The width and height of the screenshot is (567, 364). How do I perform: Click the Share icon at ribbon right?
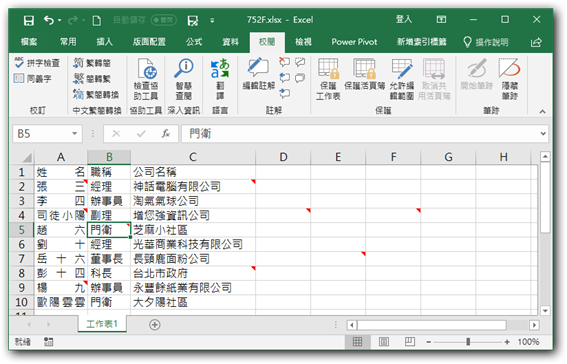pos(536,42)
